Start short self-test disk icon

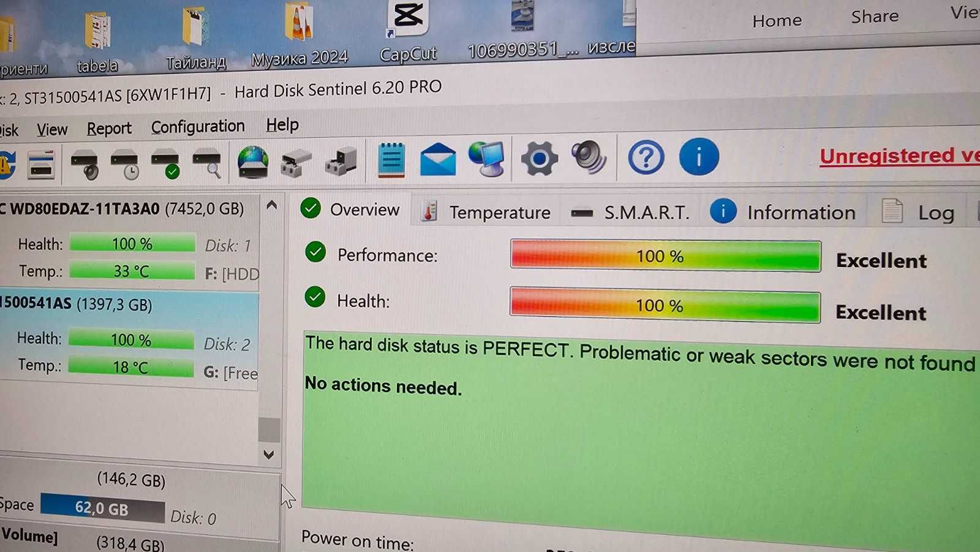click(85, 164)
